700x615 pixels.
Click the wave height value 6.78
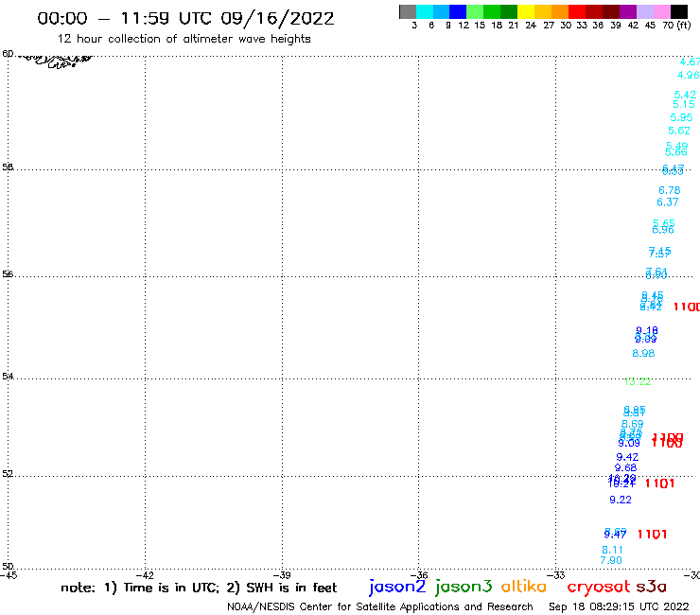(670, 191)
